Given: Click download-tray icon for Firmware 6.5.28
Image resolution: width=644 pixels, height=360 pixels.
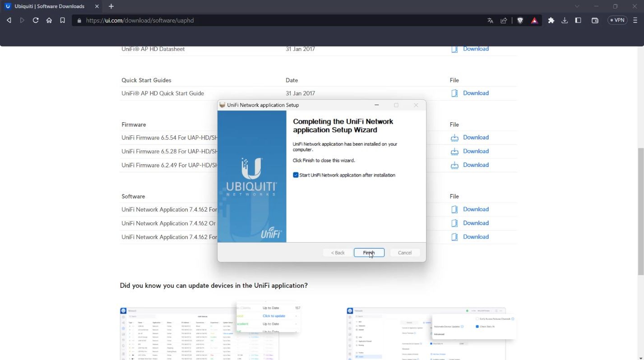Looking at the screenshot, I should click(x=454, y=152).
